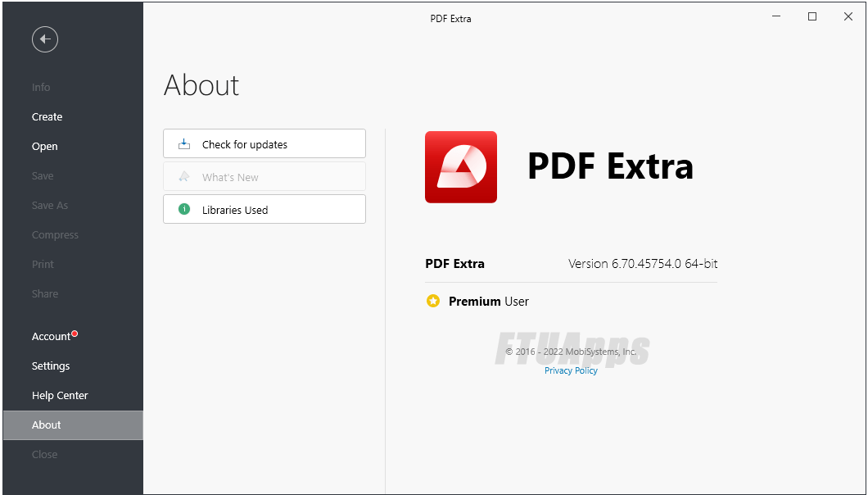Close the PDF Extra window
Image resolution: width=868 pixels, height=495 pixels.
tap(848, 16)
